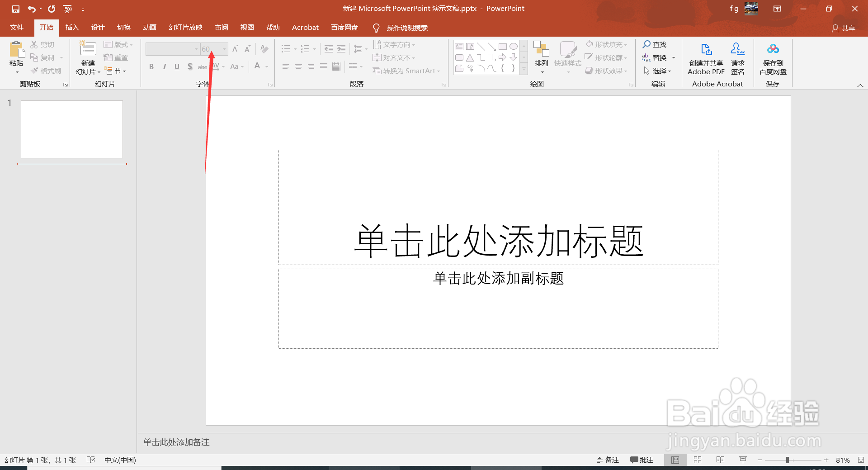Select the rectangle shape in drawing gallery
The width and height of the screenshot is (868, 470).
[503, 46]
